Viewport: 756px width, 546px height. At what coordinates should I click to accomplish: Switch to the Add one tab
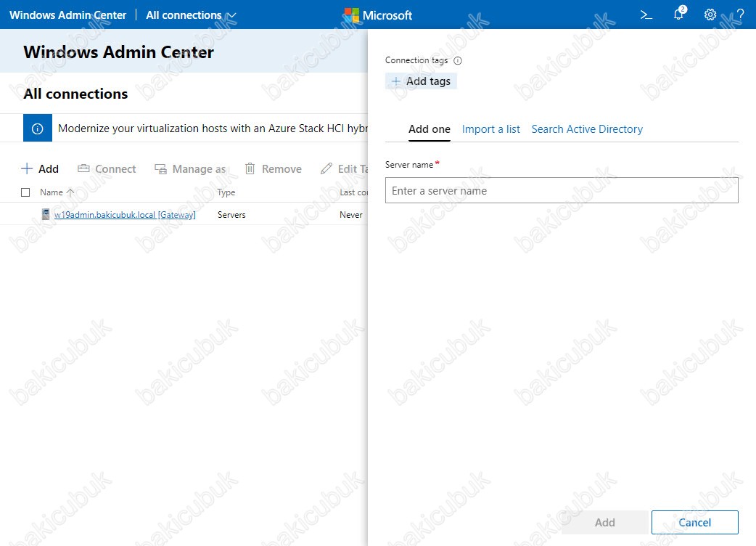(429, 129)
